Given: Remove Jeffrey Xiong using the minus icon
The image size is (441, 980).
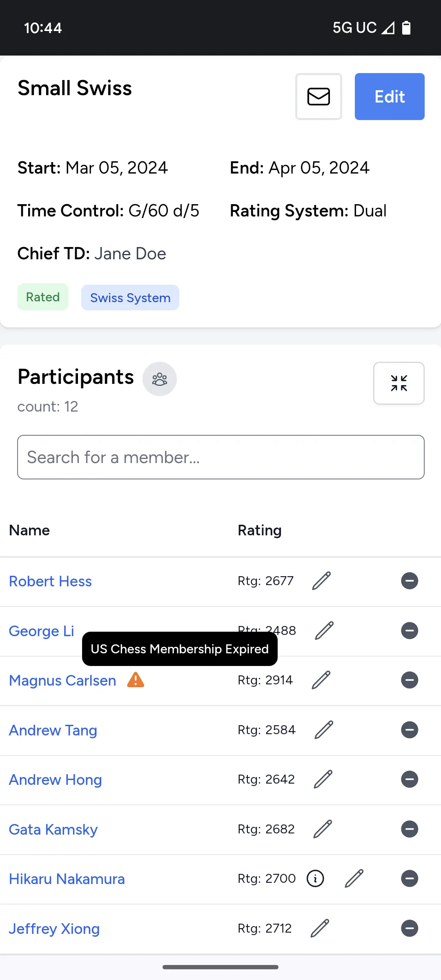Looking at the screenshot, I should point(409,928).
